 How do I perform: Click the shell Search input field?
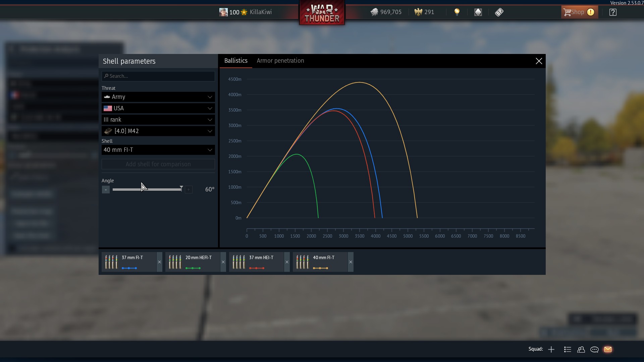pyautogui.click(x=158, y=76)
